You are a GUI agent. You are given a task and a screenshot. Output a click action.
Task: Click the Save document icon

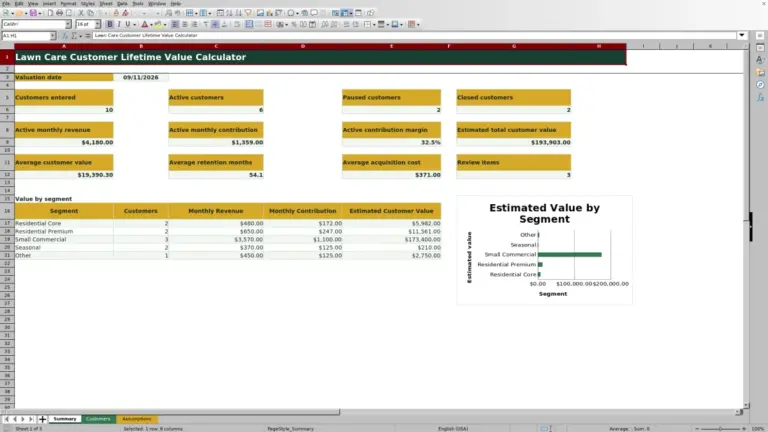coord(33,13)
